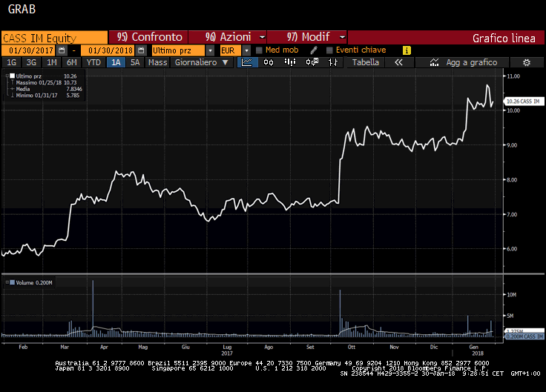Enable the Med mob checkbox
The width and height of the screenshot is (546, 392).
258,50
